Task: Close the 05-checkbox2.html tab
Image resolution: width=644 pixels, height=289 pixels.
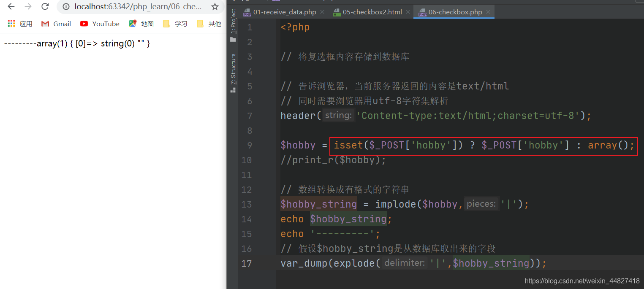Action: click(x=408, y=12)
